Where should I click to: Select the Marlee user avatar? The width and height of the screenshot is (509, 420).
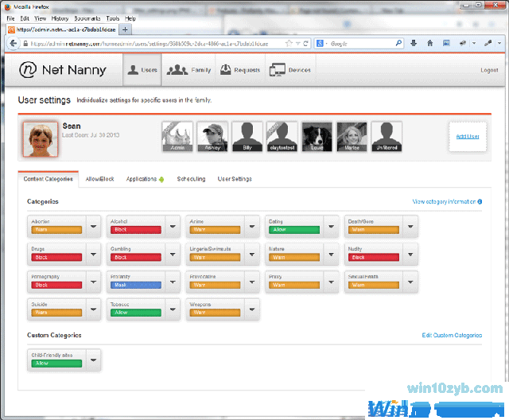click(352, 137)
